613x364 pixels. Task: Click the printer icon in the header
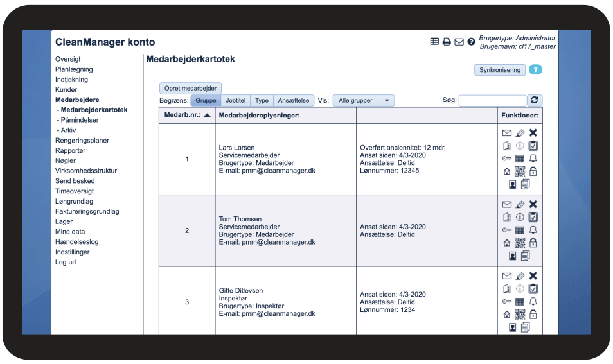coord(447,41)
